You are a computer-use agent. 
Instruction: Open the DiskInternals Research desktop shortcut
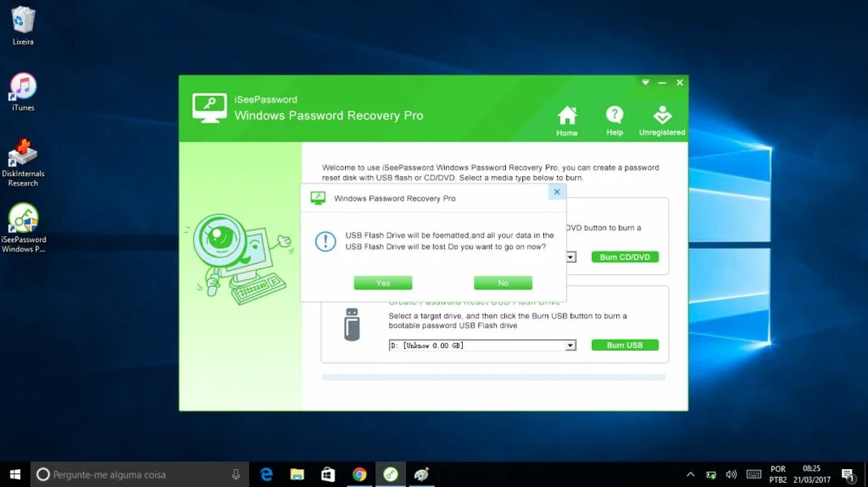pos(23,162)
